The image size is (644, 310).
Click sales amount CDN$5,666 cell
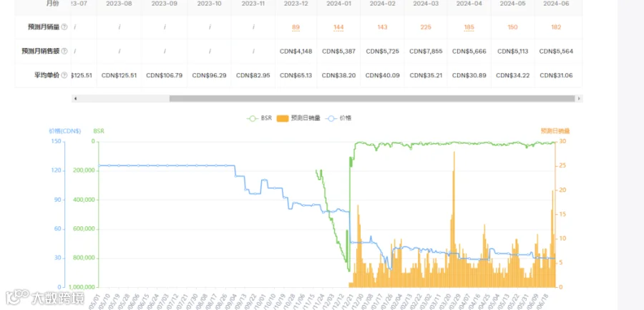469,52
